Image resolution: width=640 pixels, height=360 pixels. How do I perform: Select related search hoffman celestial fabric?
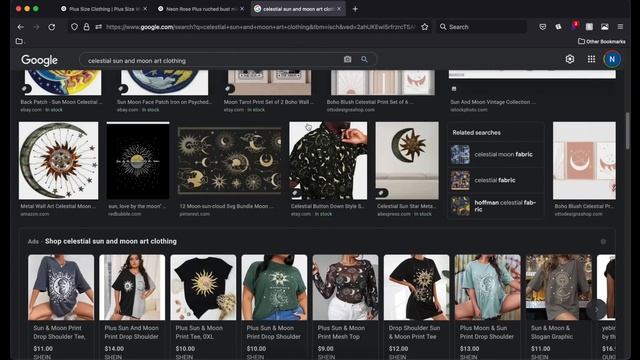point(496,205)
